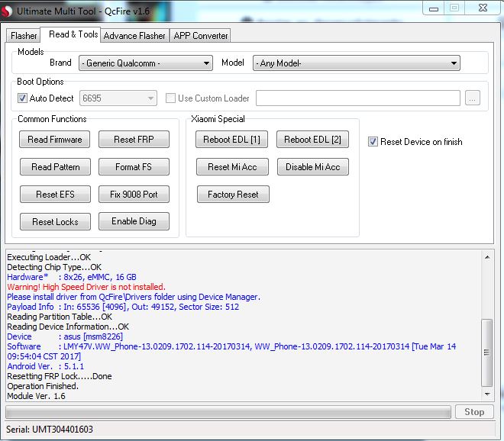Image resolution: width=504 pixels, height=441 pixels.
Task: Click the Fix 9008 Port button
Action: click(134, 195)
